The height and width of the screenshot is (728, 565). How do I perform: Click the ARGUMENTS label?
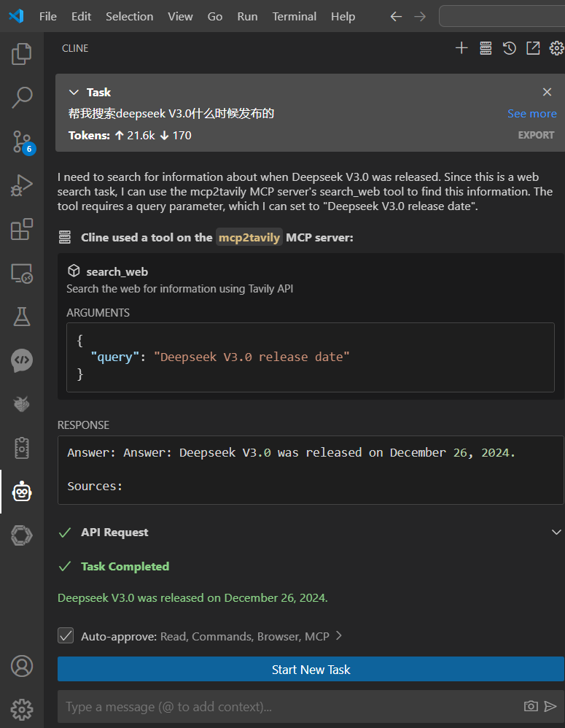[x=98, y=312]
